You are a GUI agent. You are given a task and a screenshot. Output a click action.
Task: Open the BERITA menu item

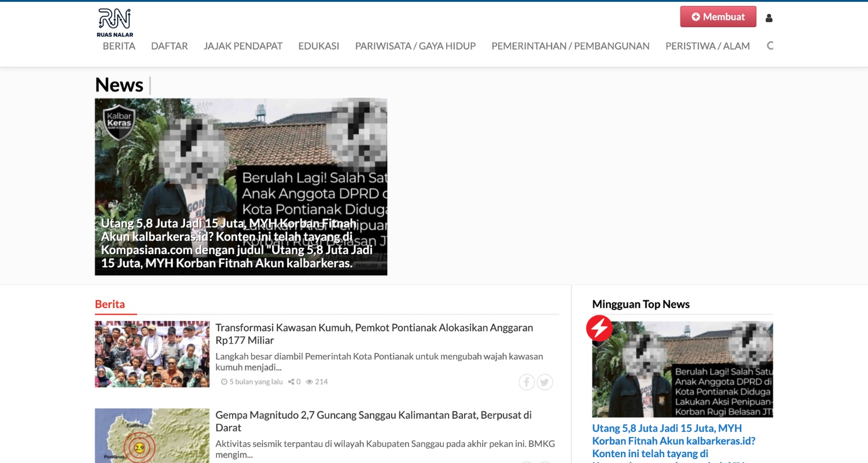pyautogui.click(x=119, y=46)
